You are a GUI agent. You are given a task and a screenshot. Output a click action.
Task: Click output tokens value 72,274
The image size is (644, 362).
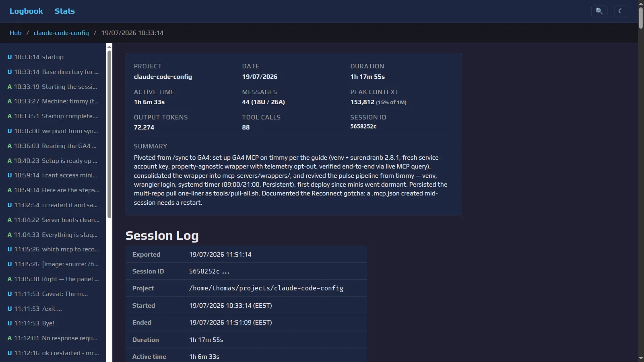(144, 128)
